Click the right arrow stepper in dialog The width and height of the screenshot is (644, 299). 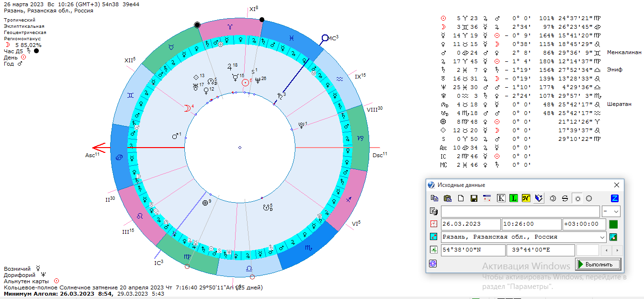tap(617, 250)
